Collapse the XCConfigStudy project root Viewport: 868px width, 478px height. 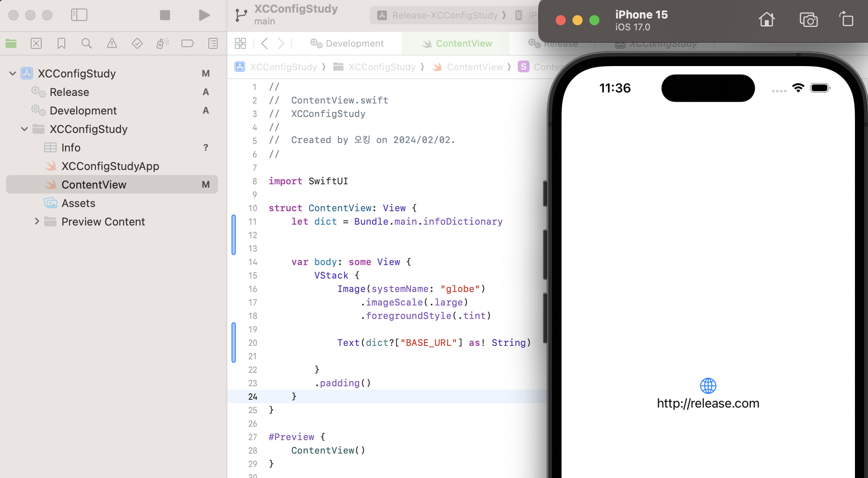click(13, 74)
